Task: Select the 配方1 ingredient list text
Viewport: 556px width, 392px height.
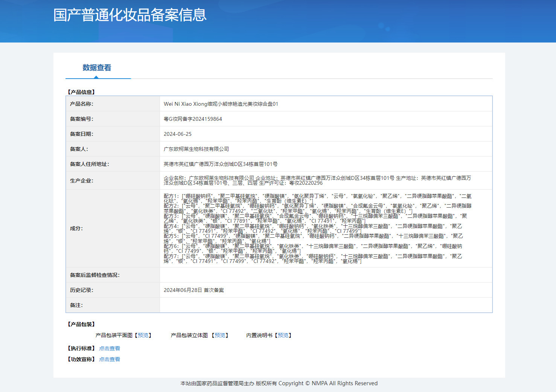Action: [317, 199]
